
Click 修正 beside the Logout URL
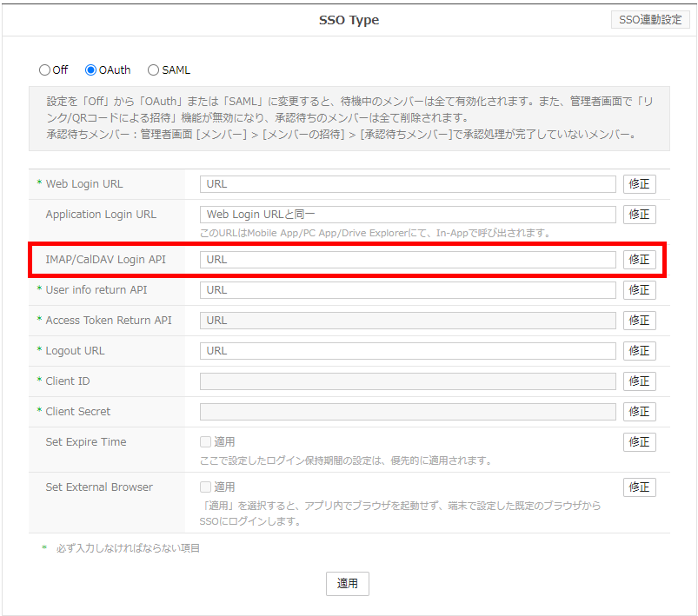(639, 351)
